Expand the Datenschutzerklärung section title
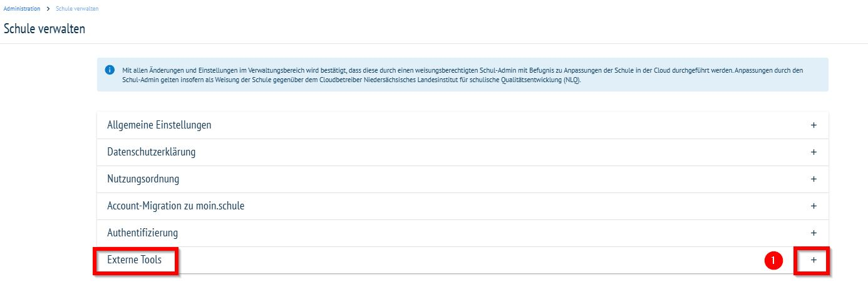 [x=151, y=152]
